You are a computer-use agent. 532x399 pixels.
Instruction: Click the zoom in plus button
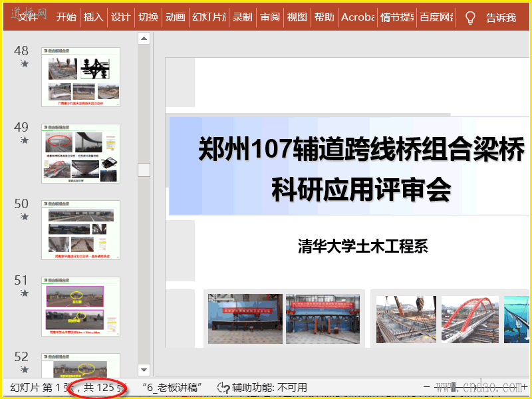click(525, 386)
